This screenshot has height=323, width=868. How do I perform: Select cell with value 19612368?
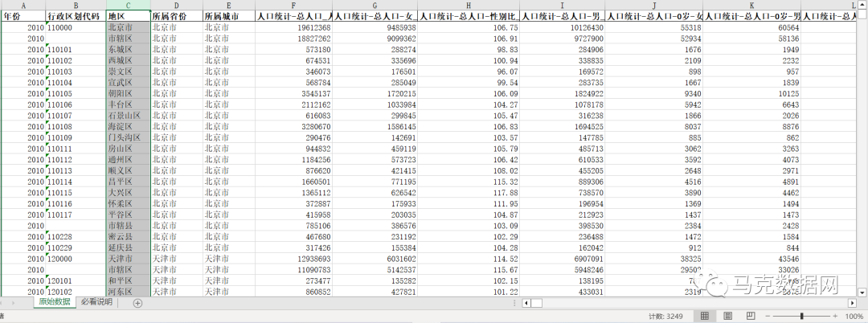pyautogui.click(x=294, y=27)
